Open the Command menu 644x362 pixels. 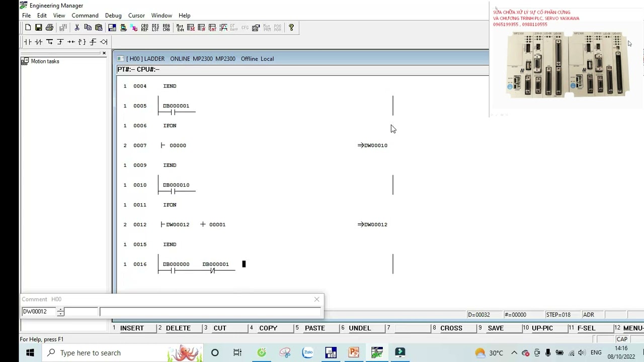coord(85,16)
